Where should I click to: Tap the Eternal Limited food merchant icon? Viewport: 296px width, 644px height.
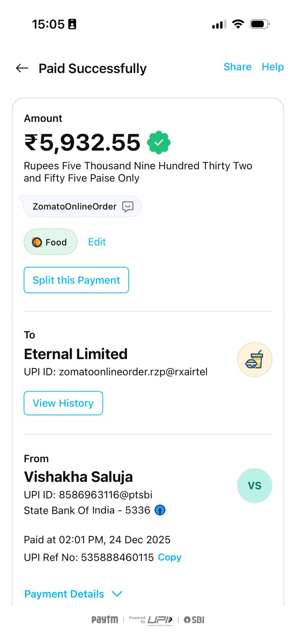(x=255, y=359)
